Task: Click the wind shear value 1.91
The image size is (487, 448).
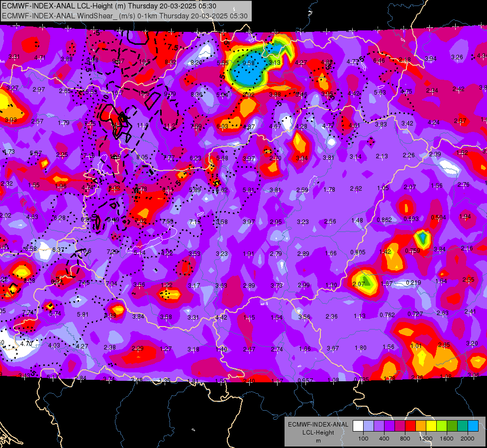Action: point(248,254)
